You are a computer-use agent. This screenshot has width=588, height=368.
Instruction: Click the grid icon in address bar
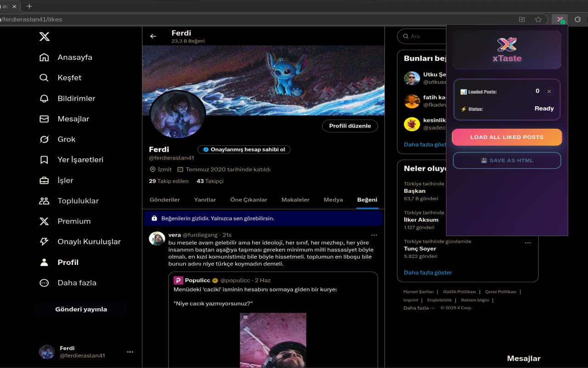coord(522,19)
